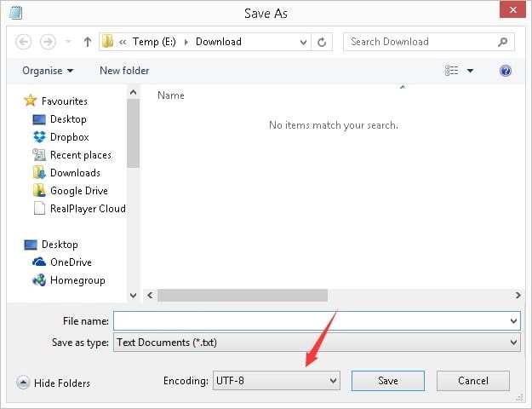The image size is (532, 409).
Task: Open the Dropbox folder
Action: point(70,137)
